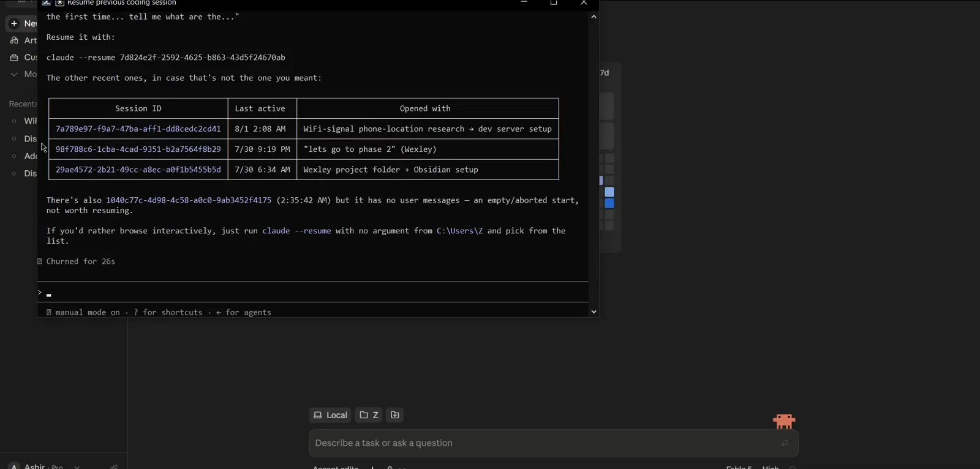
Task: Click the terminal prompt input line
Action: pos(313,293)
